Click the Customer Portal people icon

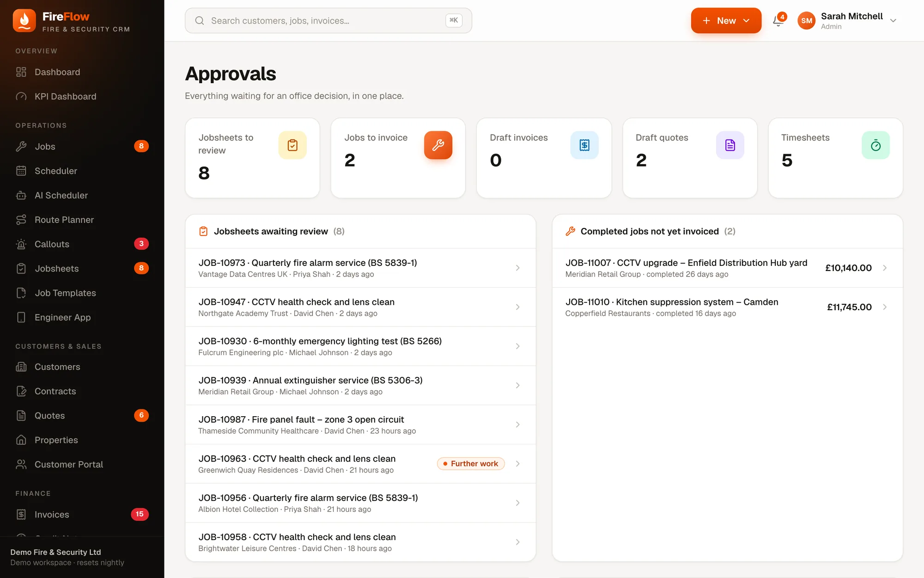(x=21, y=465)
